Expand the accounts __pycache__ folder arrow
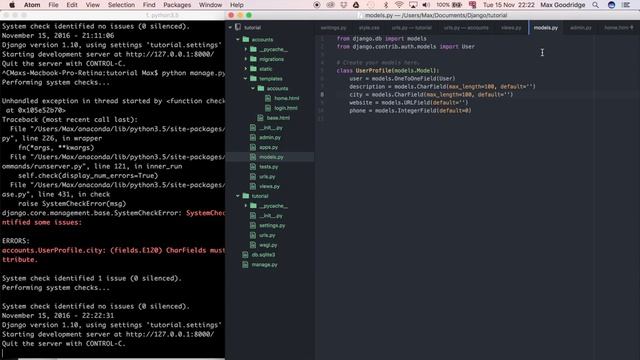The image size is (640, 360). [x=246, y=49]
